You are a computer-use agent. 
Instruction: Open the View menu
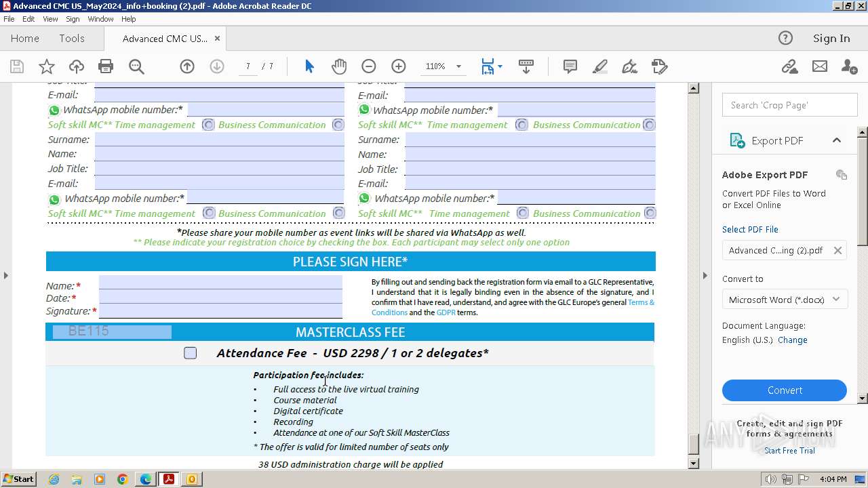[x=50, y=19]
